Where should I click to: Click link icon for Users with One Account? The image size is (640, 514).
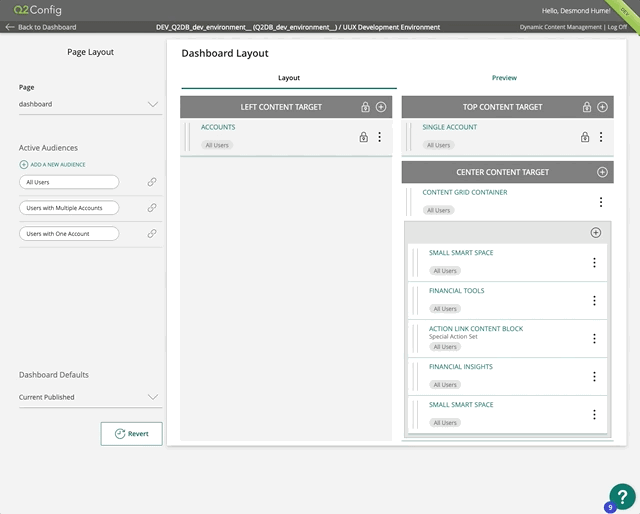152,234
